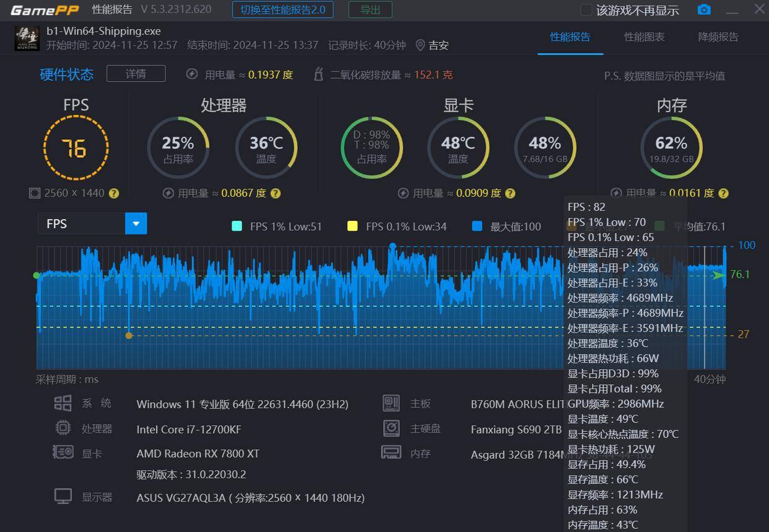Open the 降频报告 tab
This screenshot has width=769, height=532.
click(718, 37)
